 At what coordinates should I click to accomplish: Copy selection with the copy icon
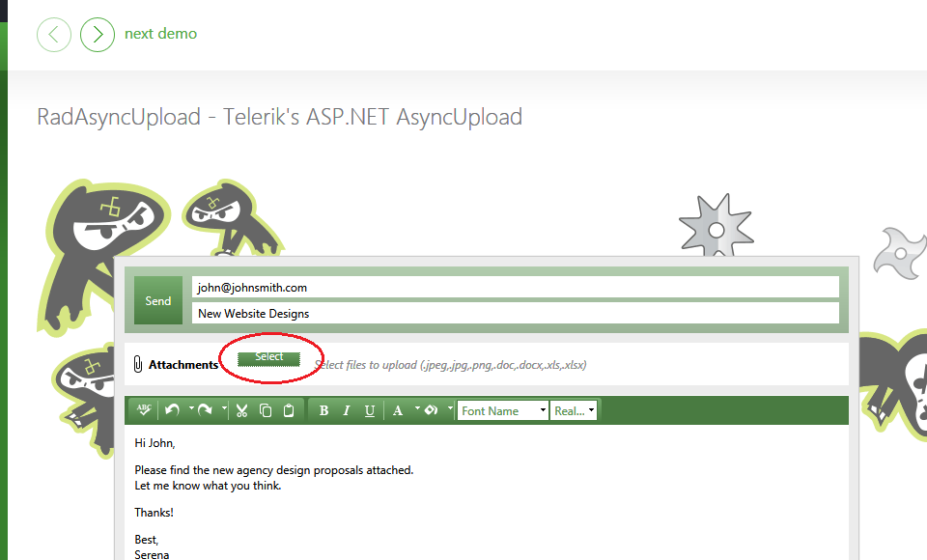(x=266, y=410)
